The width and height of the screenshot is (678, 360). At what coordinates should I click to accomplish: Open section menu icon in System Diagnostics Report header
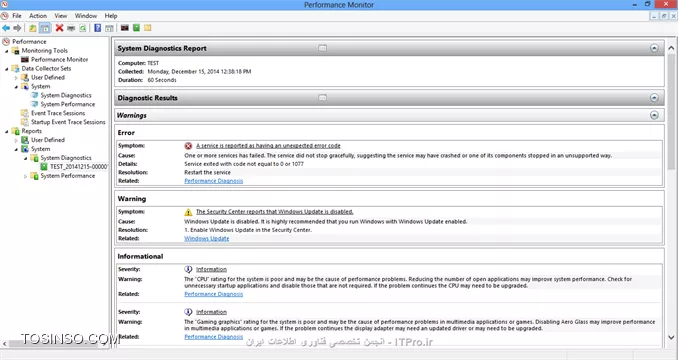click(323, 48)
